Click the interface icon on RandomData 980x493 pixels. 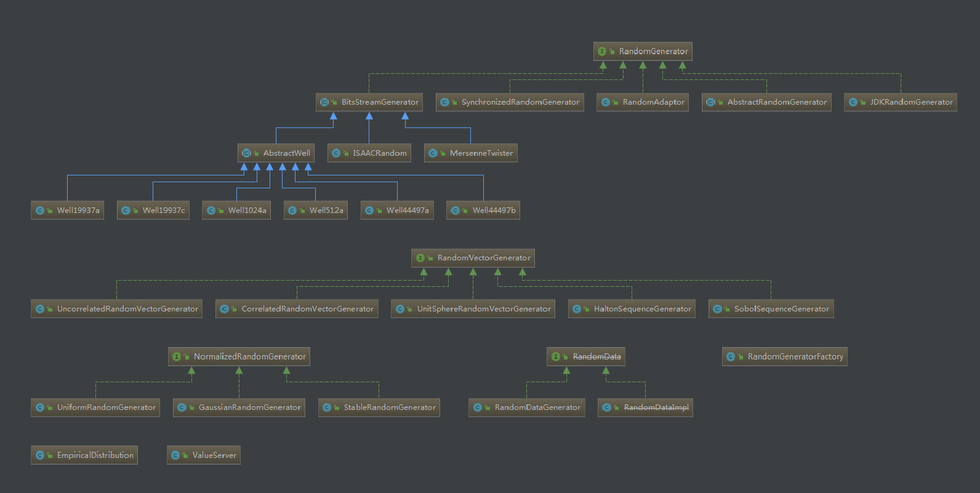(556, 357)
